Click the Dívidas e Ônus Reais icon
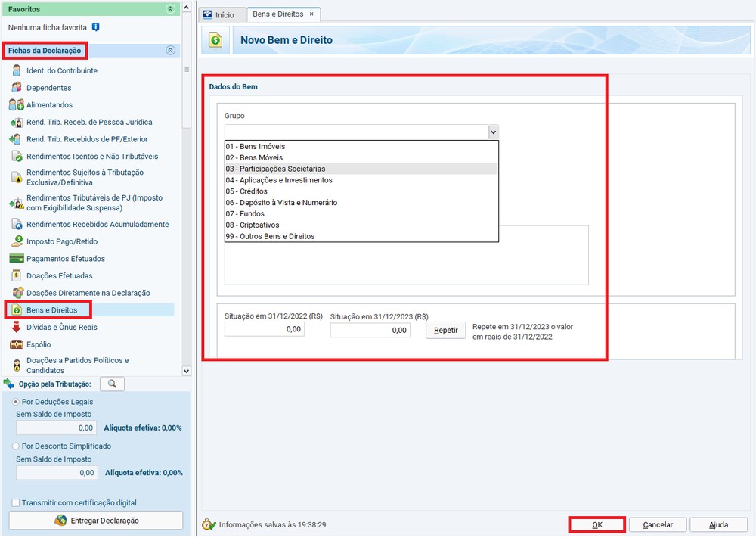Image resolution: width=756 pixels, height=538 pixels. click(16, 328)
